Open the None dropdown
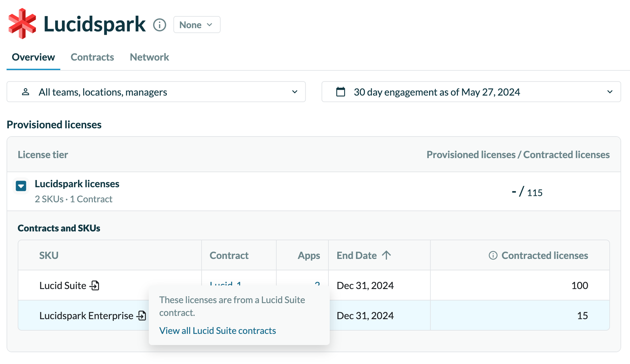 pyautogui.click(x=197, y=25)
